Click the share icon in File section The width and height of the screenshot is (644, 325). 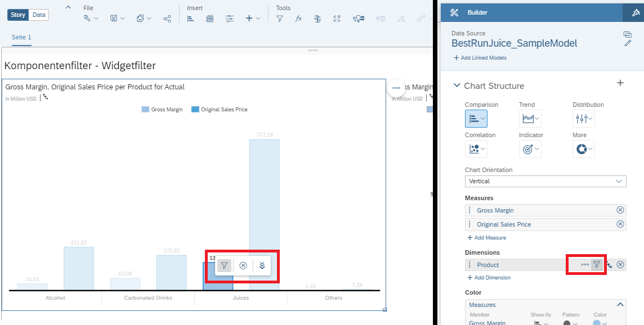click(167, 19)
